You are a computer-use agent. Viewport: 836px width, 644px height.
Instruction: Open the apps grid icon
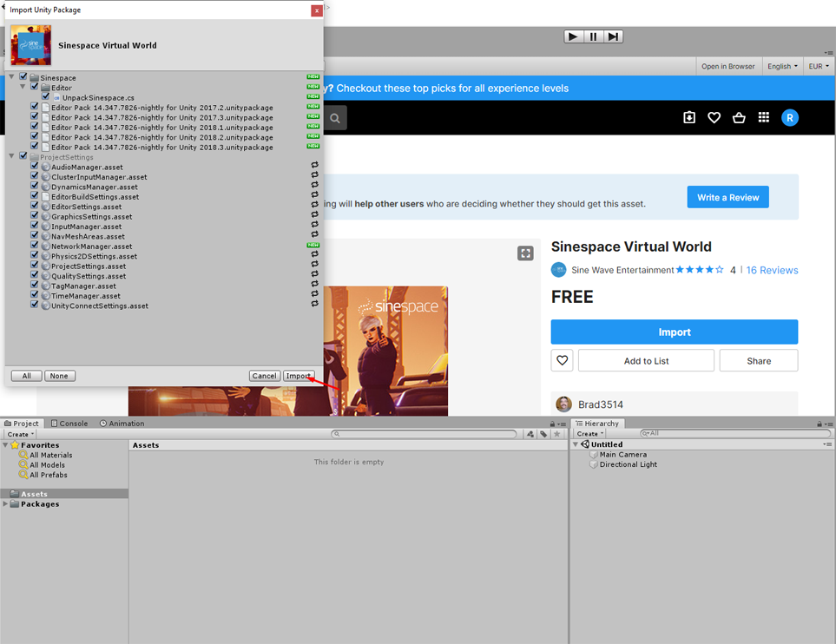point(763,117)
